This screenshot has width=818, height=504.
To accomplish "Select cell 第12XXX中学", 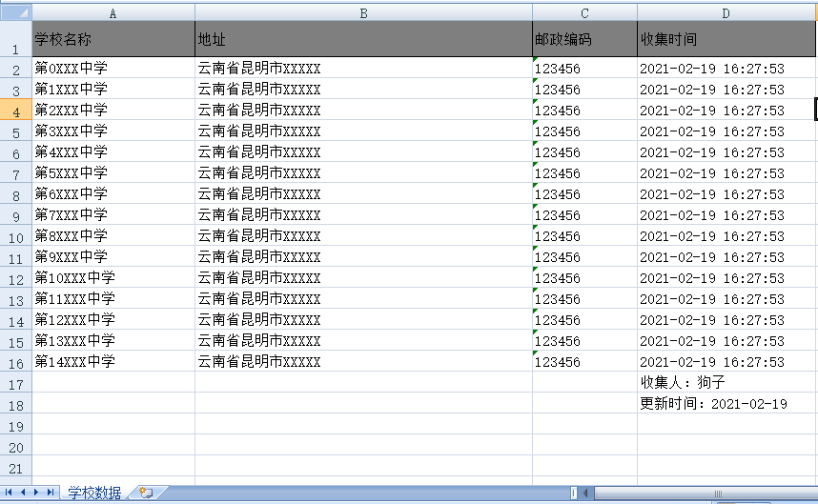I will [113, 319].
